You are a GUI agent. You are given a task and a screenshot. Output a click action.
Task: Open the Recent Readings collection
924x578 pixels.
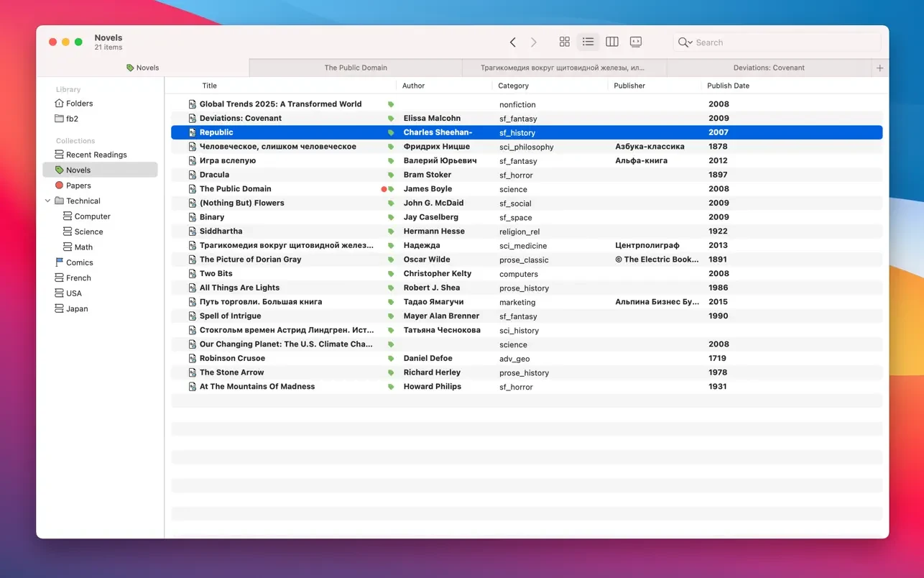pos(96,155)
